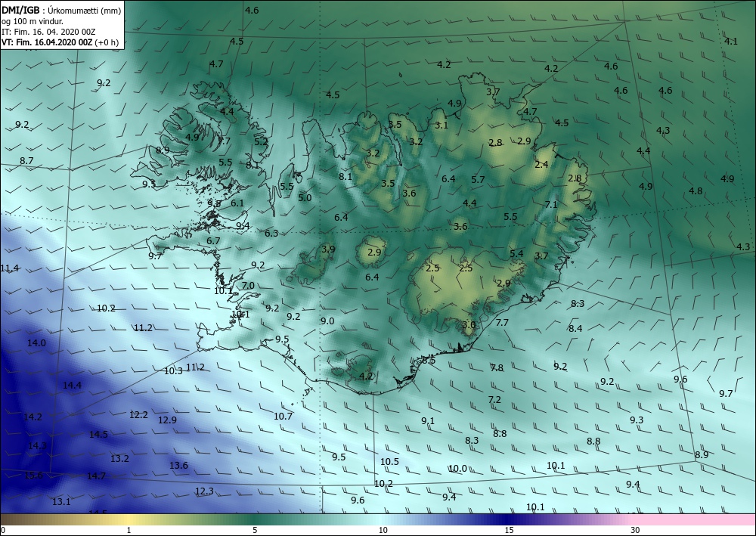Click the 3.9 value on the map
Image resolution: width=756 pixels, height=536 pixels.
coord(328,249)
